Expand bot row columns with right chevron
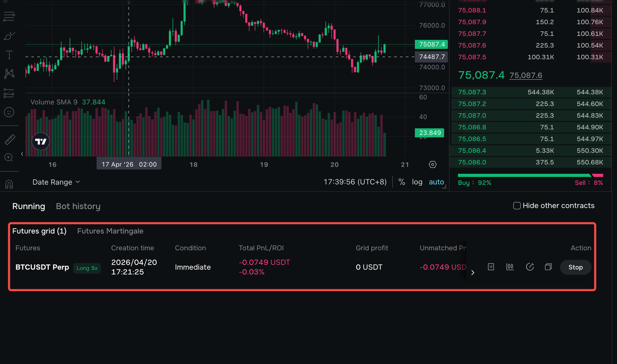The image size is (617, 364). [x=473, y=272]
